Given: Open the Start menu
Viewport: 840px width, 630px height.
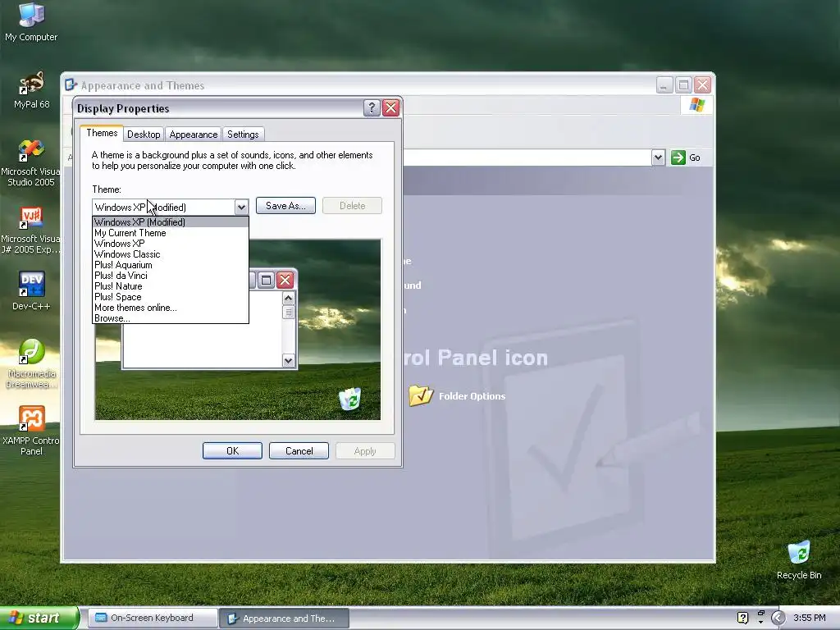Looking at the screenshot, I should 39,618.
